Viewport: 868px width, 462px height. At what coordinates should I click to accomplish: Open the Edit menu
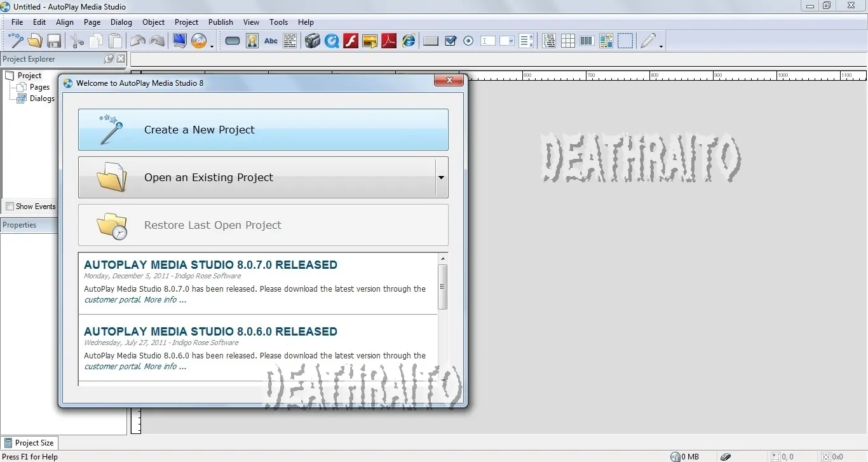click(x=39, y=22)
